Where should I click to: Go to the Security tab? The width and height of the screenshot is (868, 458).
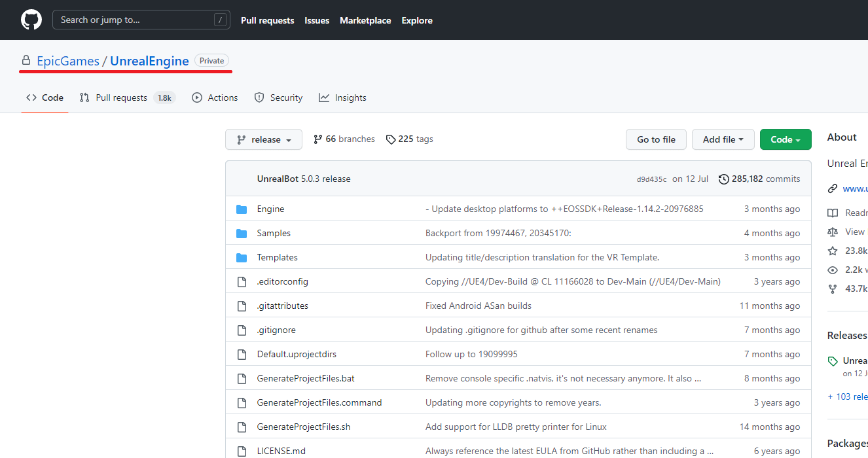pyautogui.click(x=278, y=97)
